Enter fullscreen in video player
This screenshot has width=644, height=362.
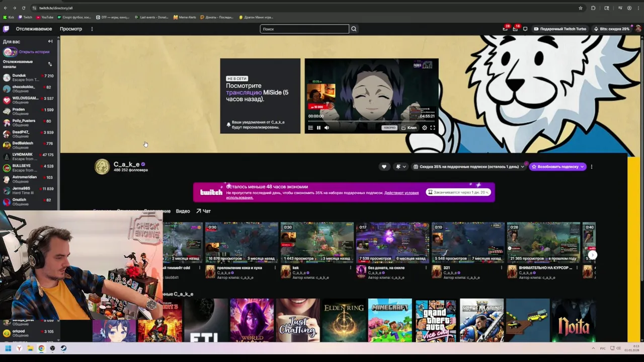click(x=432, y=128)
